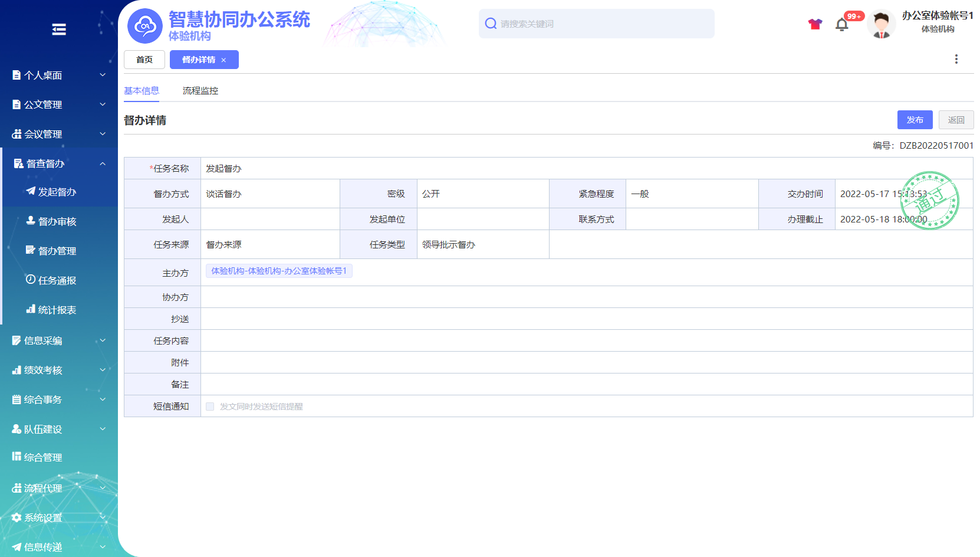Click the user avatar picture
The height and width of the screenshot is (557, 980).
(881, 25)
